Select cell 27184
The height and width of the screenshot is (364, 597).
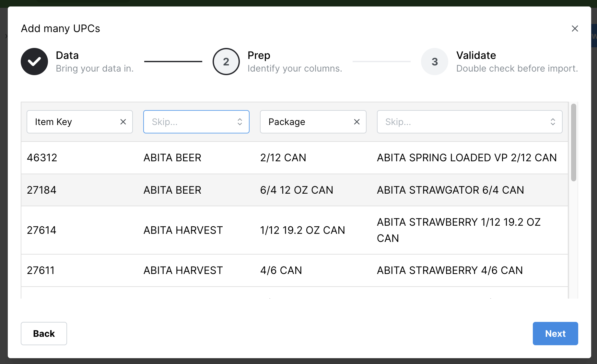click(x=41, y=190)
